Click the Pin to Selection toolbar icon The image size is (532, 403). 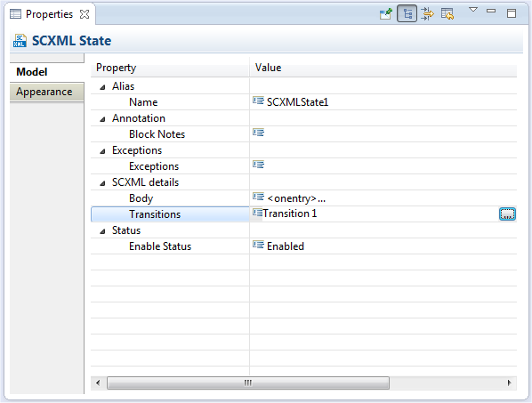point(386,14)
